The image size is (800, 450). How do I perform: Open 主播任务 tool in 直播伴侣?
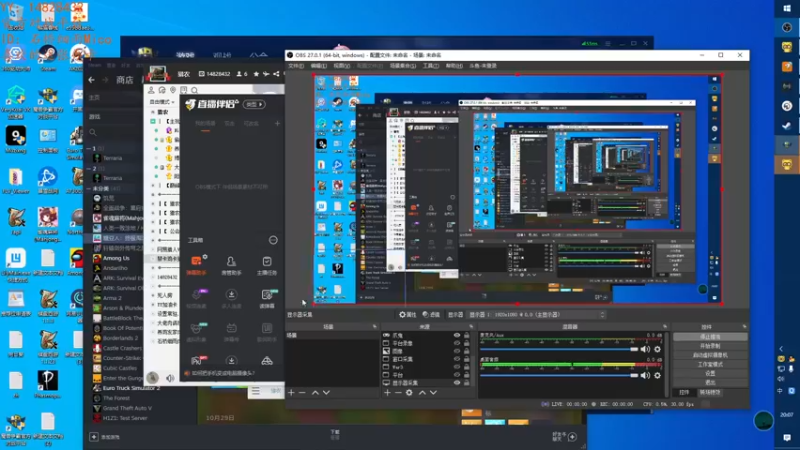coord(267,265)
